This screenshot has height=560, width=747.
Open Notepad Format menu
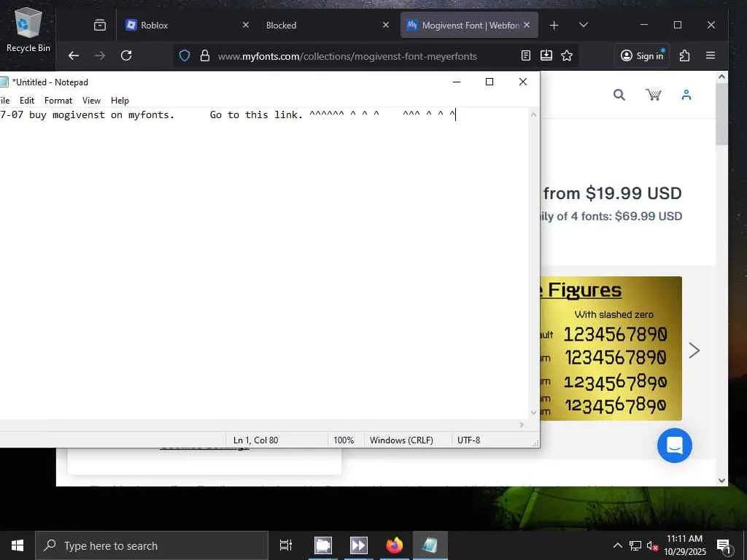[x=58, y=101]
